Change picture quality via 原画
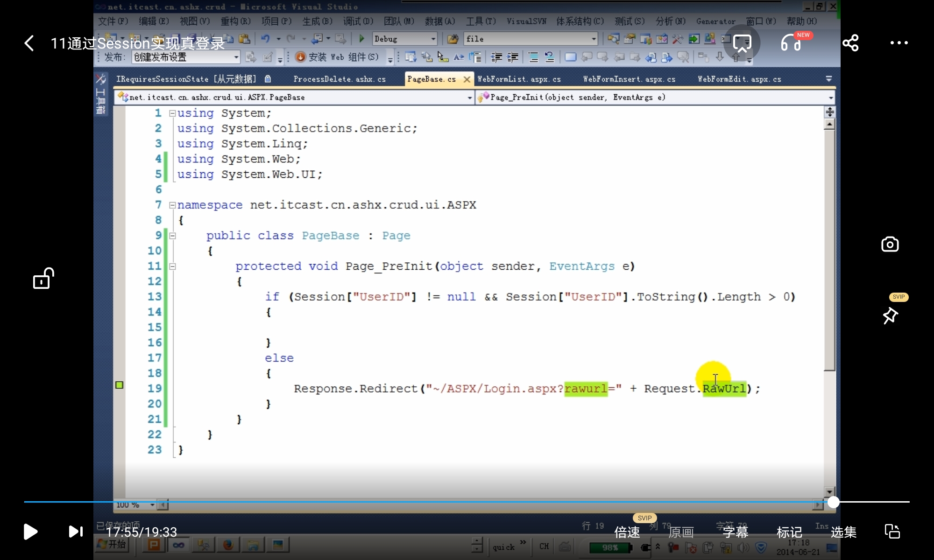This screenshot has width=934, height=560. 681,532
